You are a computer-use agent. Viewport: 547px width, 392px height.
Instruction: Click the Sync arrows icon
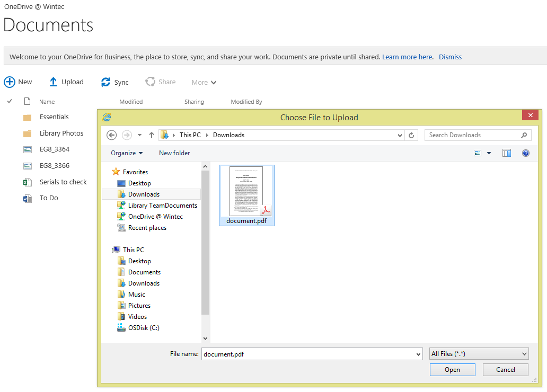[105, 82]
